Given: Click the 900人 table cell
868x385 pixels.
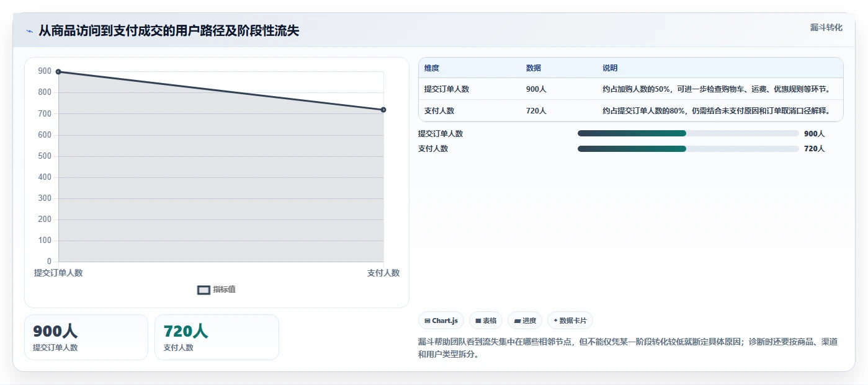Looking at the screenshot, I should 536,89.
